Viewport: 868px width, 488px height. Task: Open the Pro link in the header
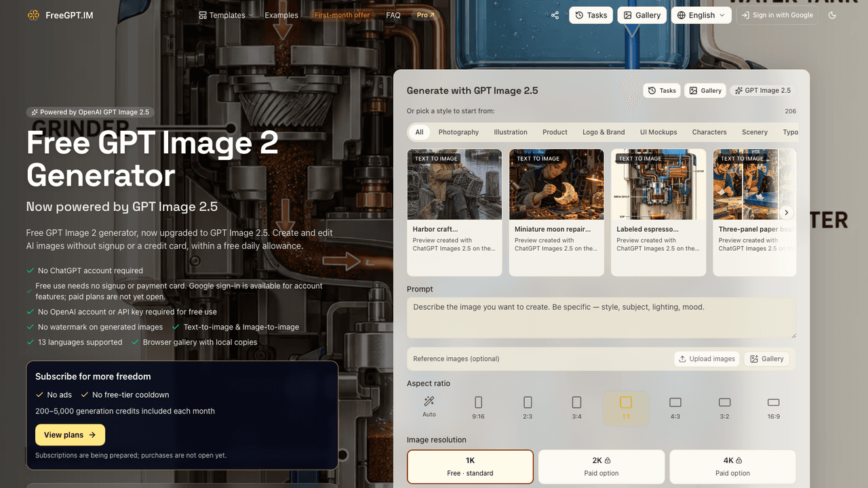(x=426, y=15)
